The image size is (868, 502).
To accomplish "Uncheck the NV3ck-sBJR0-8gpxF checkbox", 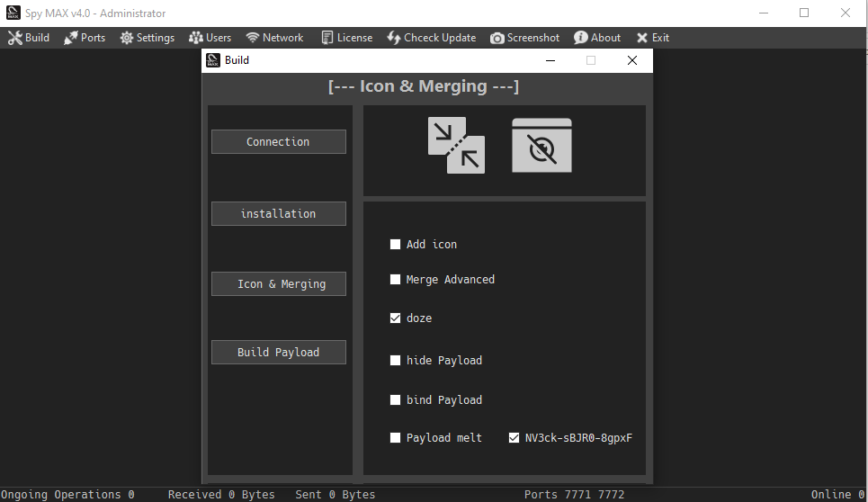I will (x=515, y=438).
